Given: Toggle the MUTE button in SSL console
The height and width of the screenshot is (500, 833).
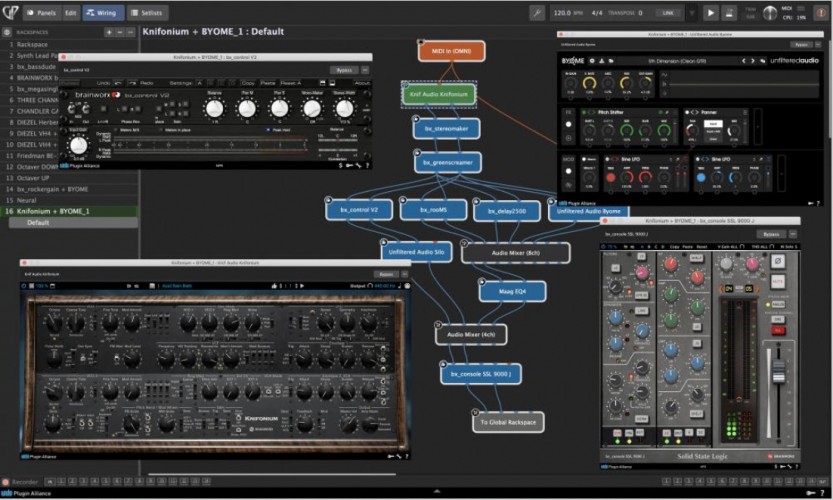Looking at the screenshot, I should [x=777, y=281].
